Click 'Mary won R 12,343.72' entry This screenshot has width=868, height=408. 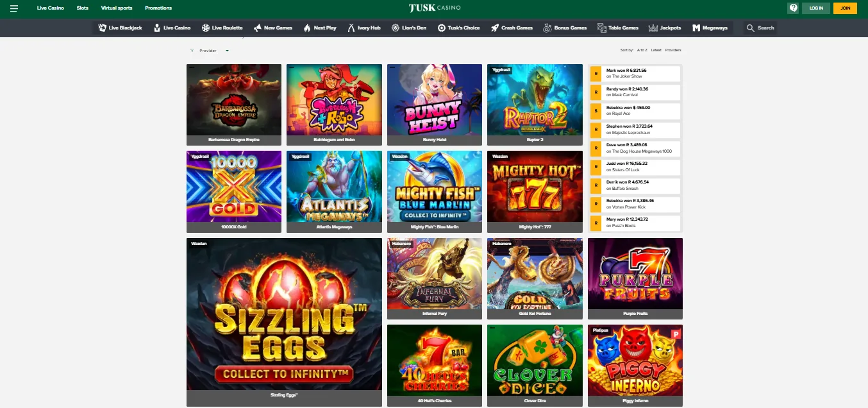point(635,223)
